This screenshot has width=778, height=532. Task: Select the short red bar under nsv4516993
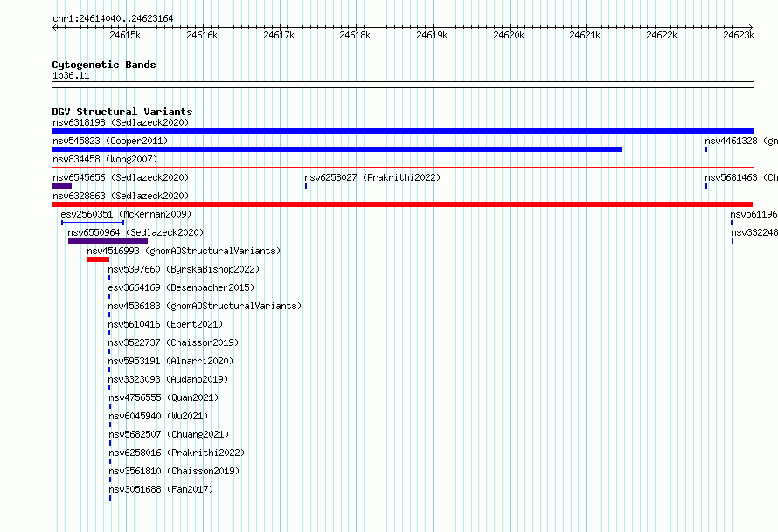pyautogui.click(x=98, y=259)
